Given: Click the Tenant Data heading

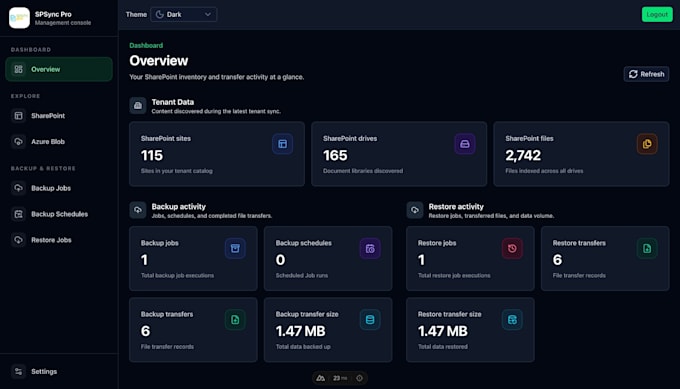Looking at the screenshot, I should pyautogui.click(x=173, y=102).
